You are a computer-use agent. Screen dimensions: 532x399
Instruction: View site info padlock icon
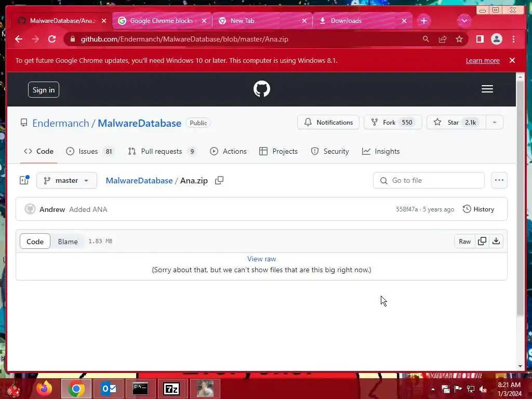[73, 39]
